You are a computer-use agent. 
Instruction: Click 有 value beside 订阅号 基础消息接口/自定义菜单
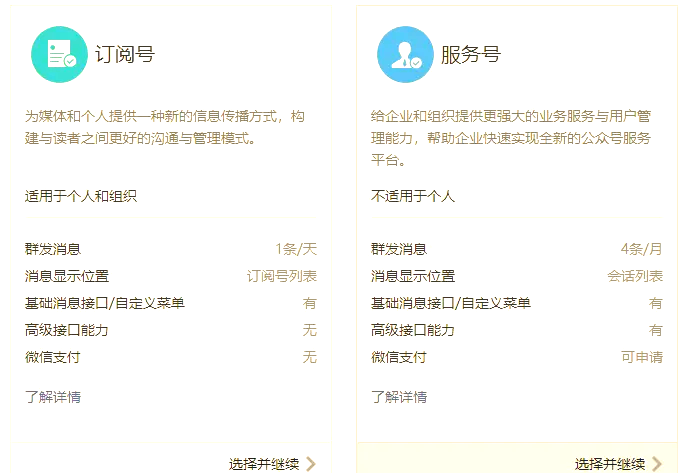pyautogui.click(x=310, y=303)
